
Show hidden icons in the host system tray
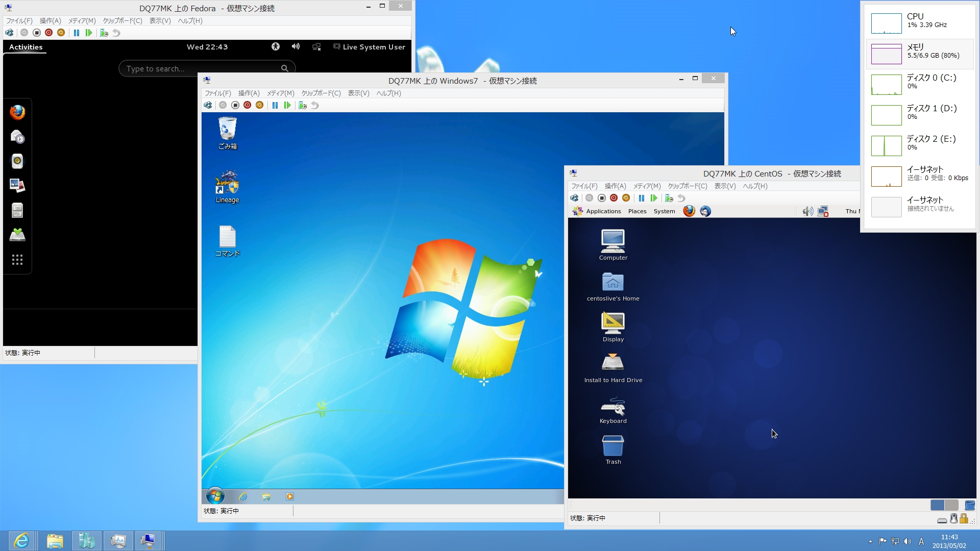pos(870,541)
